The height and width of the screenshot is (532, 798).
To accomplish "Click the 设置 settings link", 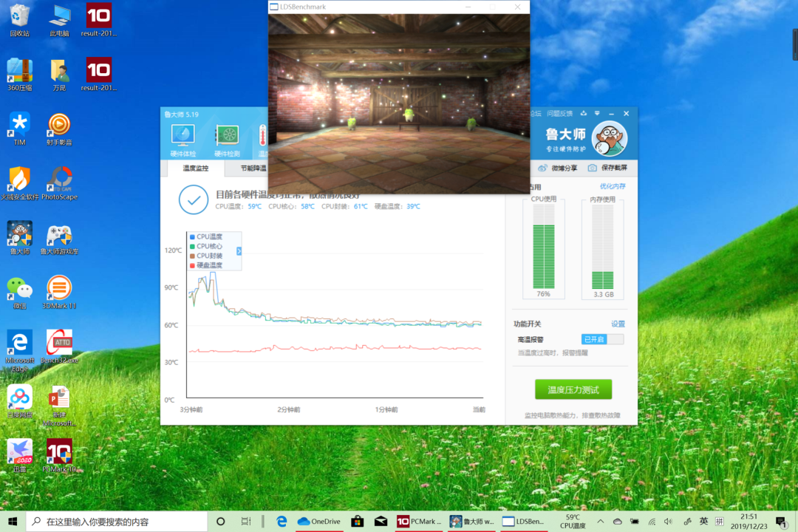I will coord(617,324).
